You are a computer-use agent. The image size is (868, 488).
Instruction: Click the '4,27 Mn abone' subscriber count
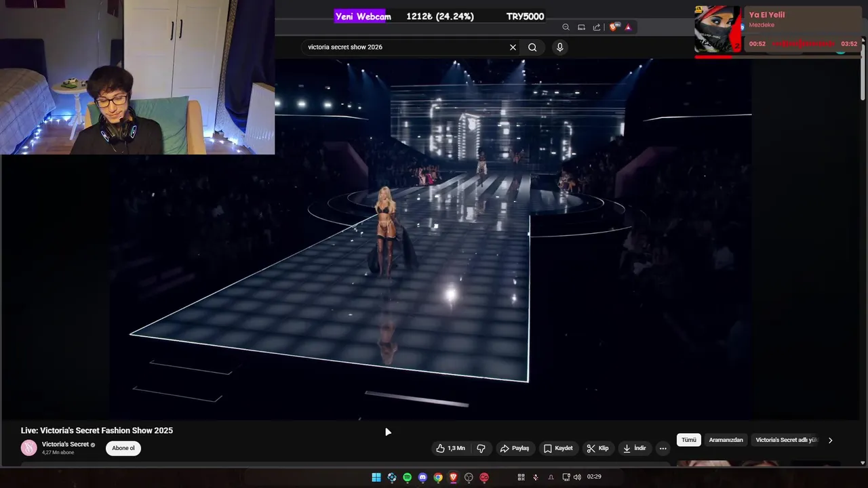(x=58, y=453)
